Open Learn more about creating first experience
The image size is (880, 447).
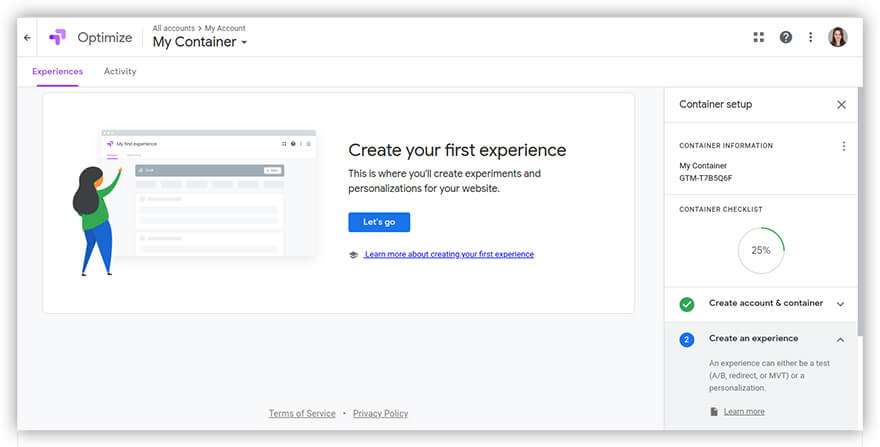[449, 255]
